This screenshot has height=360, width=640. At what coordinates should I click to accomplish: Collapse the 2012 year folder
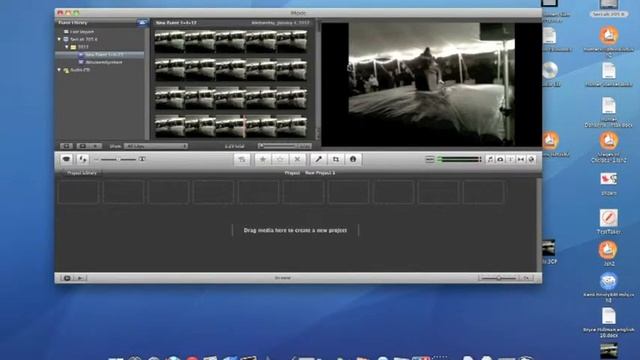(x=67, y=47)
